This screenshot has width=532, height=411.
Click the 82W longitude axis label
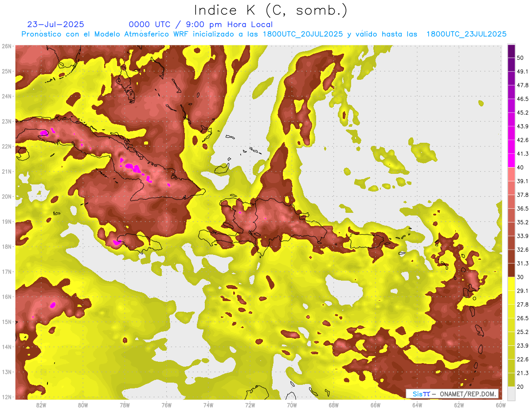(x=41, y=405)
